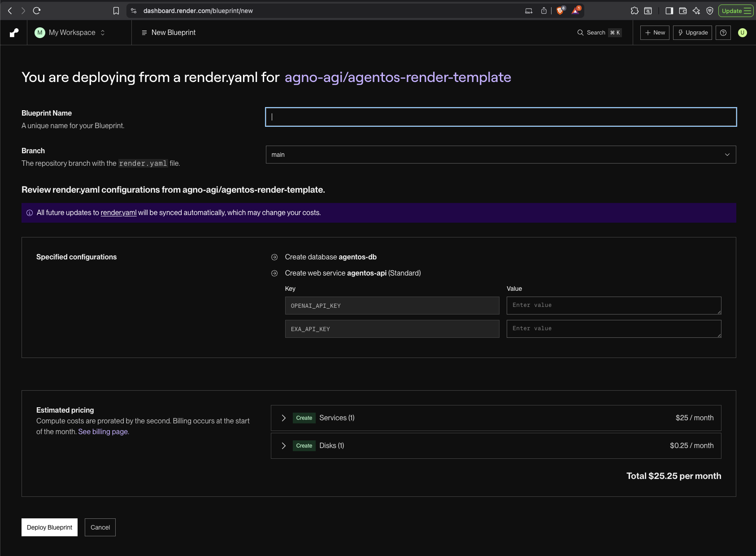Open the Leo AI sparkle icon

pos(696,10)
